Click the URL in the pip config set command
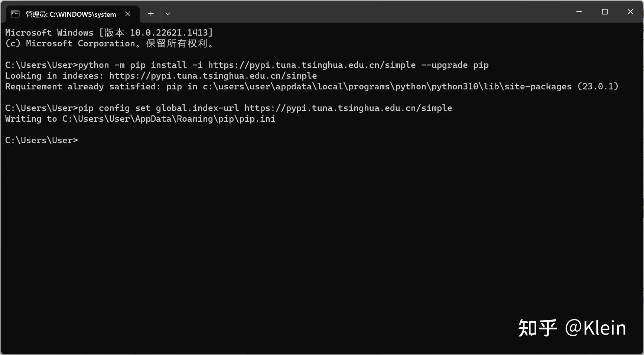This screenshot has width=644, height=355. tap(348, 108)
